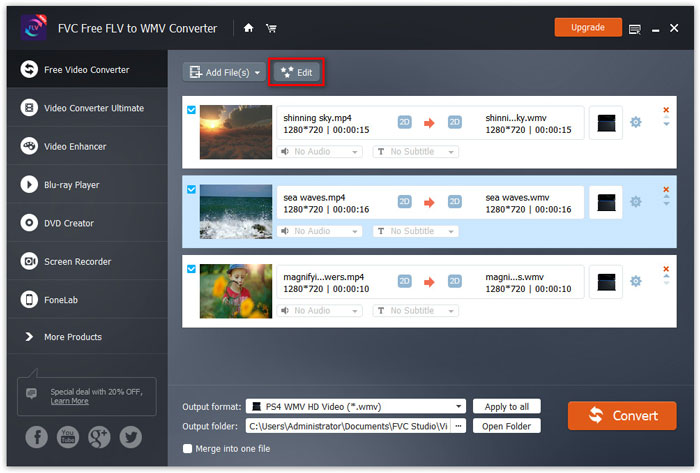Click PS4 format icon for magnifying flowers row
Image resolution: width=700 pixels, height=473 pixels.
606,282
